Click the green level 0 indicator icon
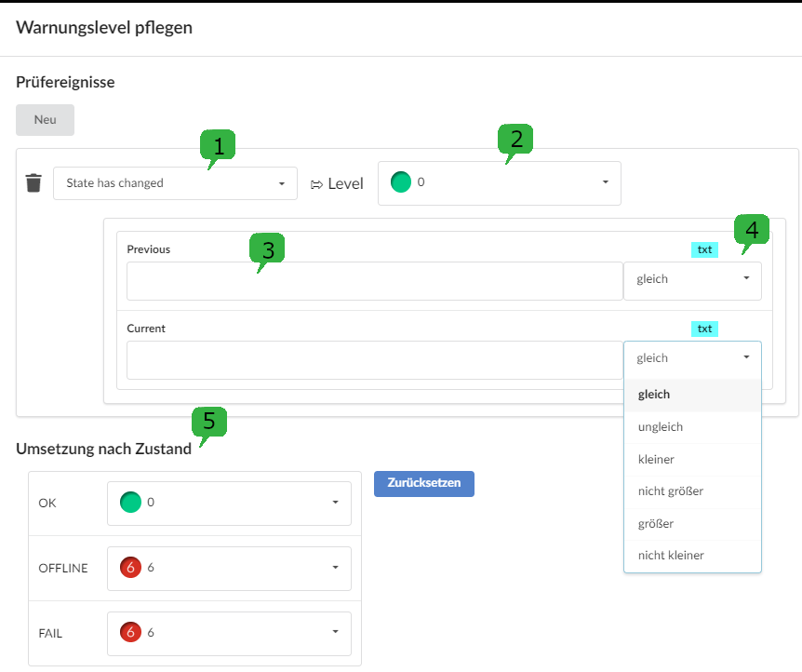This screenshot has height=672, width=802. pos(399,182)
